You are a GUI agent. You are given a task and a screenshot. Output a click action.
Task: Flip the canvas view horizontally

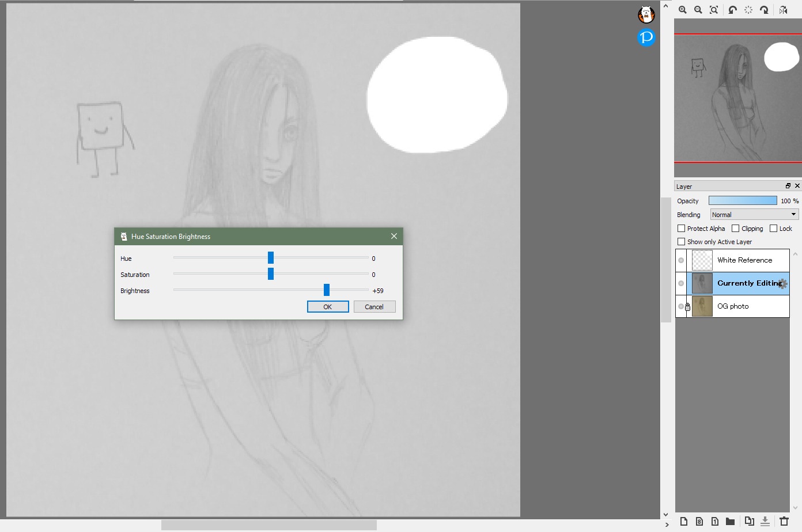point(783,10)
